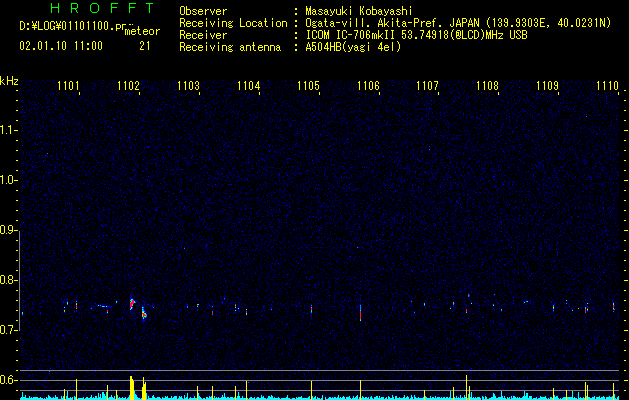This screenshot has width=629, height=400.
Task: Click the vertical meteor echo streak below 1105
Action: click(x=311, y=309)
